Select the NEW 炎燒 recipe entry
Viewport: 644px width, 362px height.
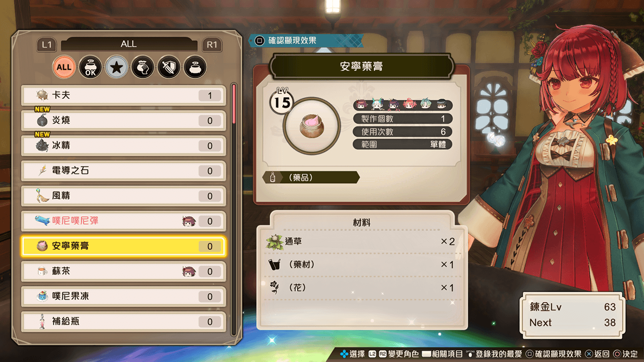point(124,120)
